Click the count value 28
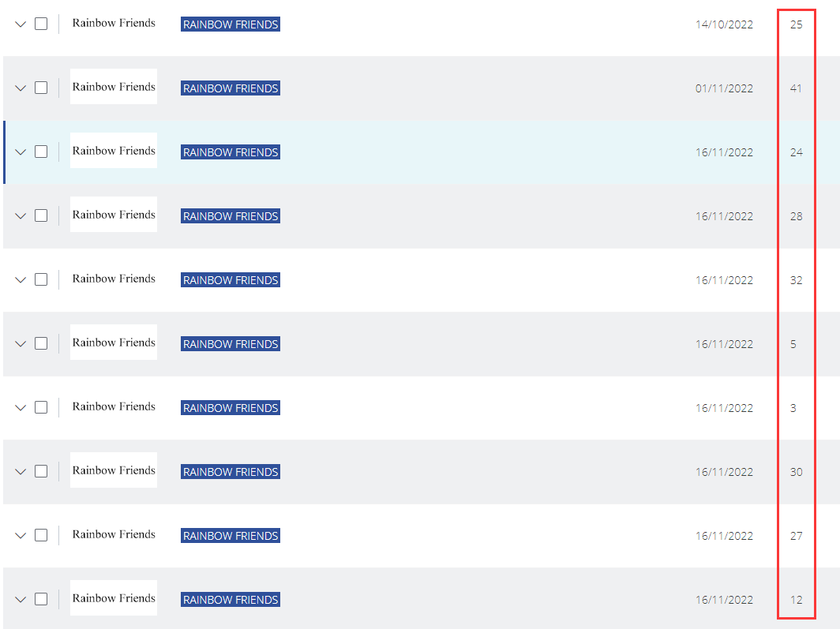The height and width of the screenshot is (629, 840). pos(796,216)
